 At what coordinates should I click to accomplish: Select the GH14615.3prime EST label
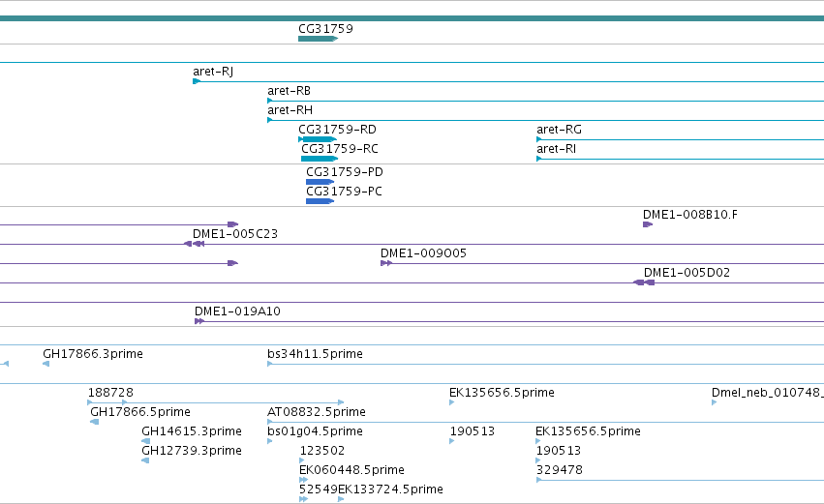(192, 431)
